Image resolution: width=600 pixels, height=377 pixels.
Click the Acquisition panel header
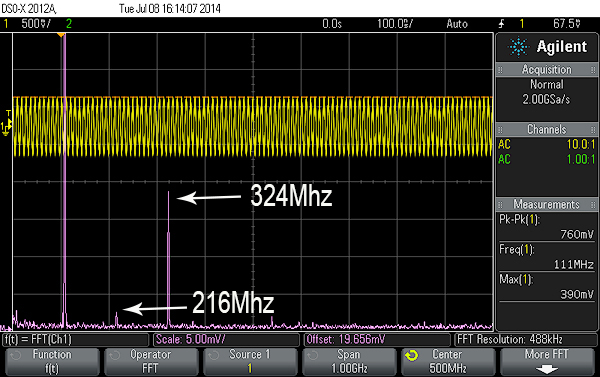click(547, 70)
